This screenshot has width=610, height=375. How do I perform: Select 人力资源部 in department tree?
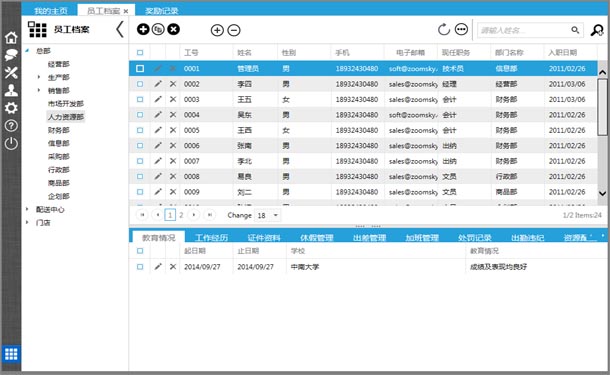(x=66, y=117)
